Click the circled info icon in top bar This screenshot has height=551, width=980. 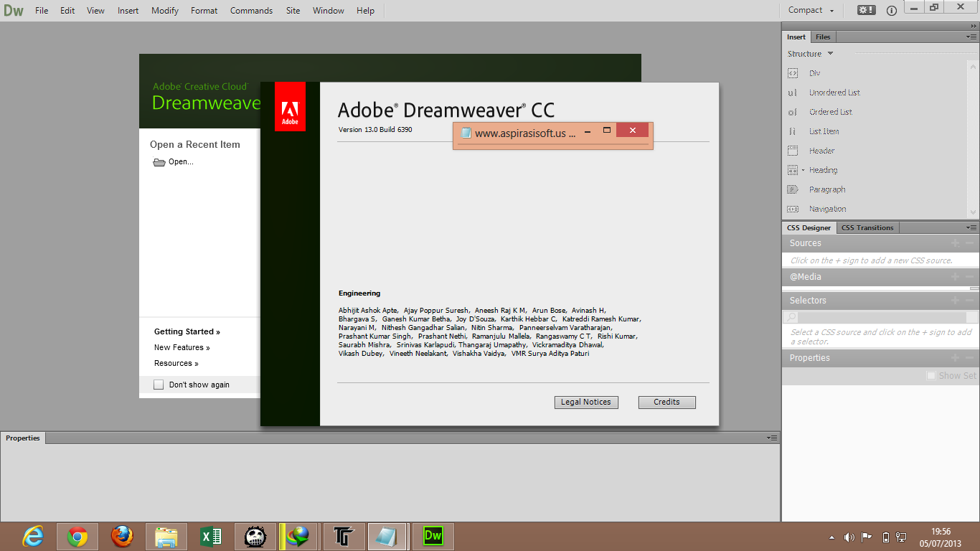click(x=892, y=11)
